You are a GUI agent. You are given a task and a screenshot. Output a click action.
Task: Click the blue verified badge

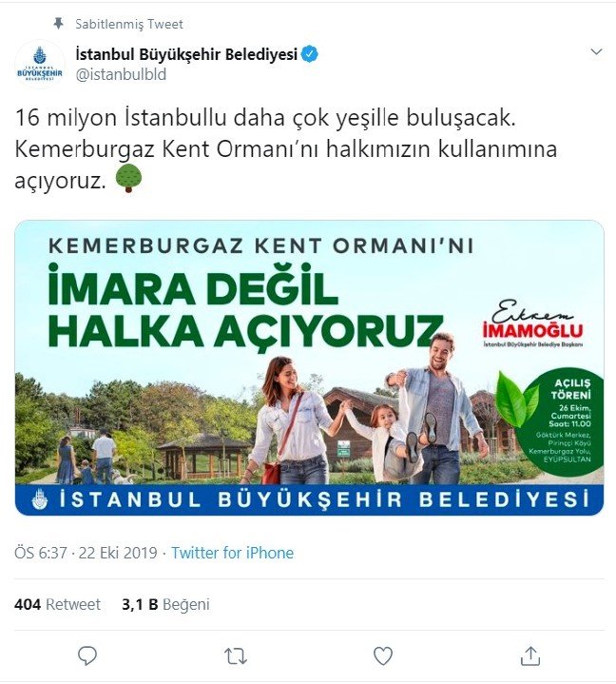click(310, 54)
